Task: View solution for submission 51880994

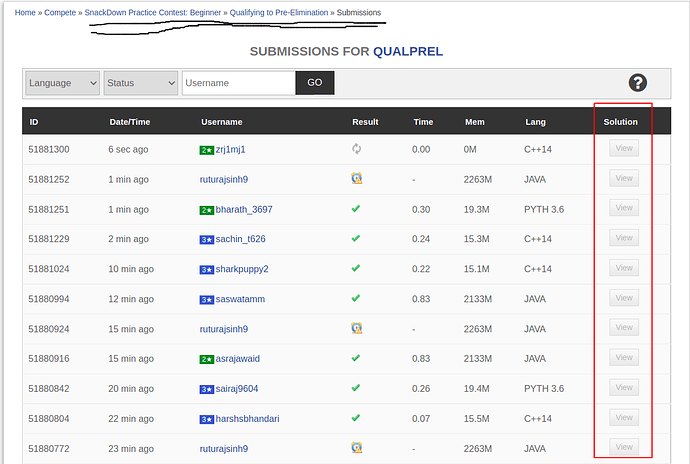Action: (624, 298)
